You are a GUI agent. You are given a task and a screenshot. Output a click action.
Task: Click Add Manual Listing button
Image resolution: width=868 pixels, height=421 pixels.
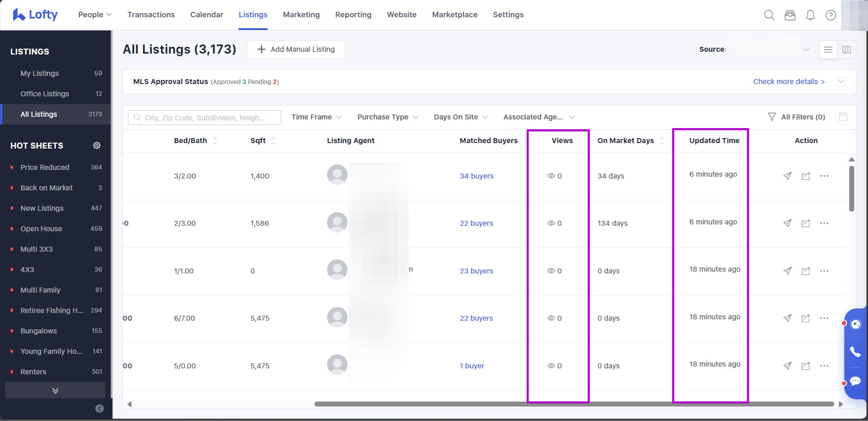296,50
